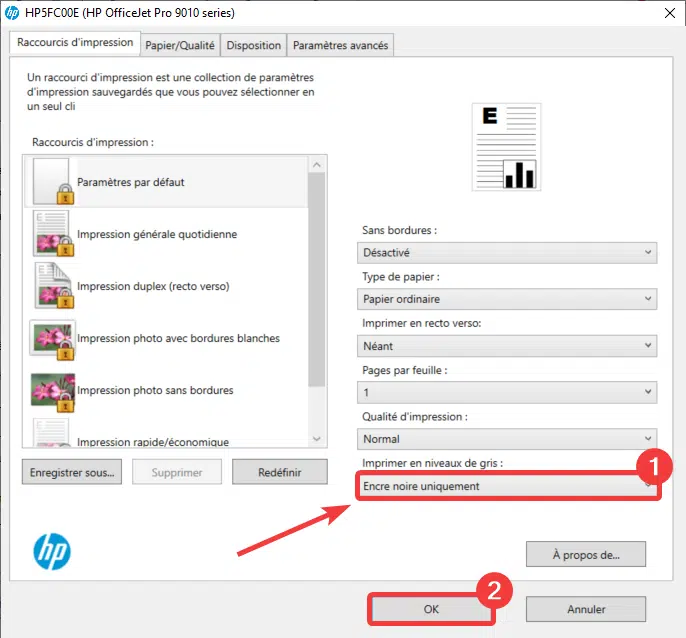Click the shortcuts list scrollbar thumb
The width and height of the screenshot is (686, 638).
coord(317,280)
